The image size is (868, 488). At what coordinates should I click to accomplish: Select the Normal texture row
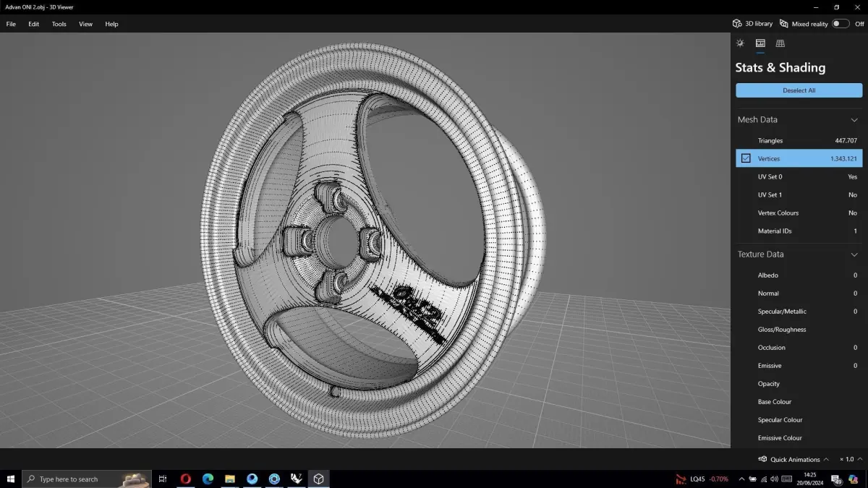click(x=799, y=293)
